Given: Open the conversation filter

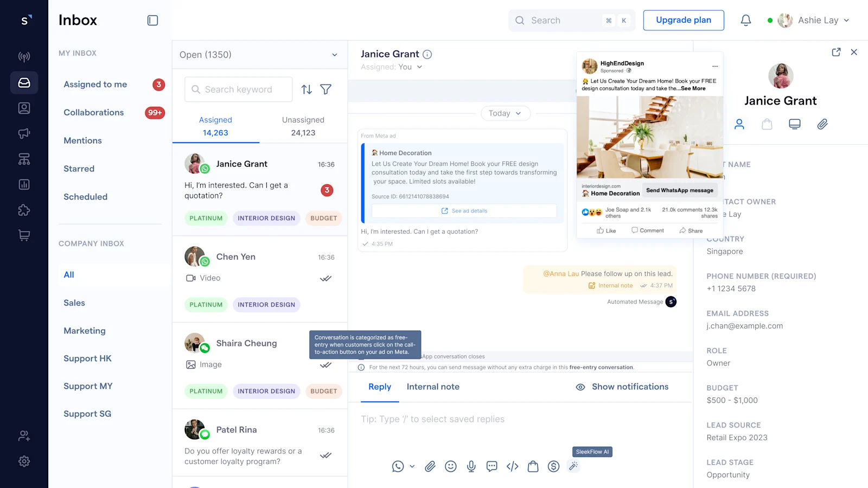Looking at the screenshot, I should click(x=325, y=89).
